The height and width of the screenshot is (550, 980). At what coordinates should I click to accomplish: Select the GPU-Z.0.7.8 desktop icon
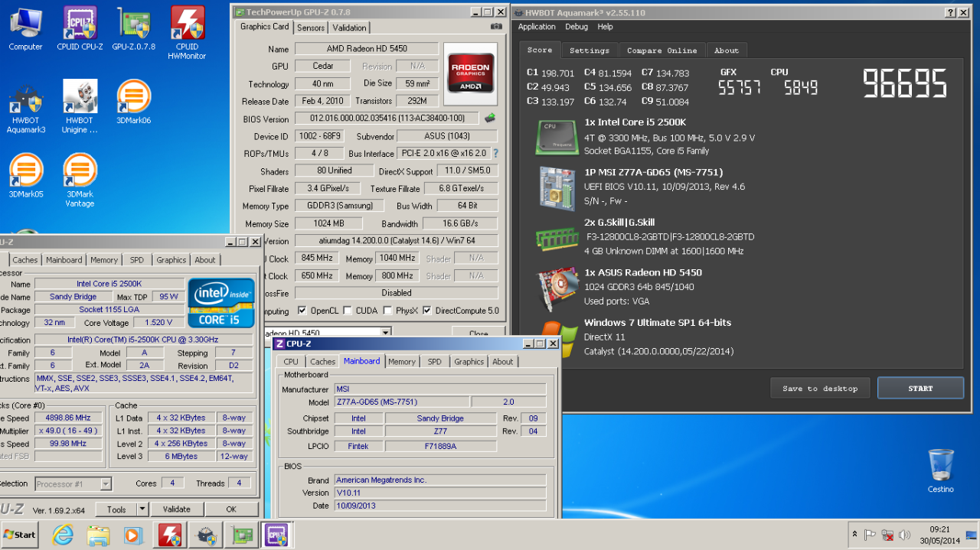133,29
